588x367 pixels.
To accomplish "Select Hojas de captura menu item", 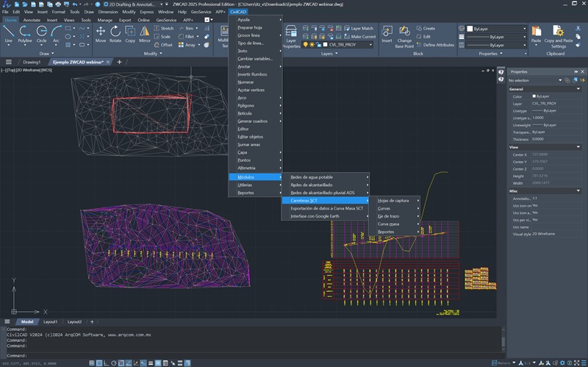I will pos(394,200).
